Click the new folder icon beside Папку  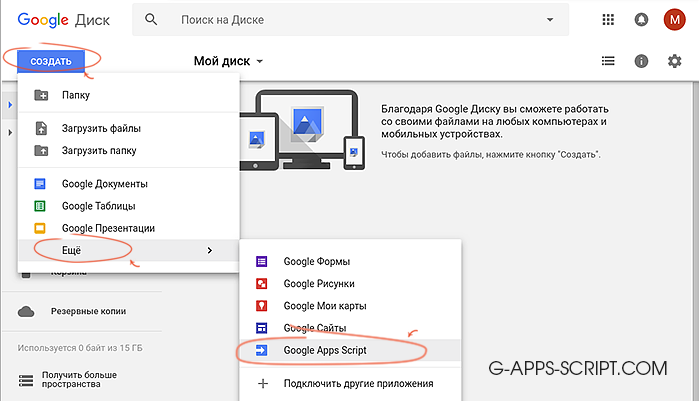(x=41, y=95)
